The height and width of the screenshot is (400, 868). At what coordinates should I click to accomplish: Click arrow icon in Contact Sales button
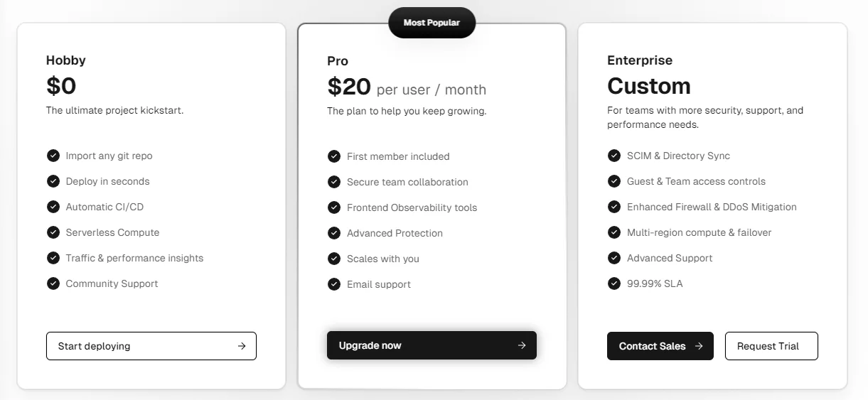pyautogui.click(x=699, y=346)
